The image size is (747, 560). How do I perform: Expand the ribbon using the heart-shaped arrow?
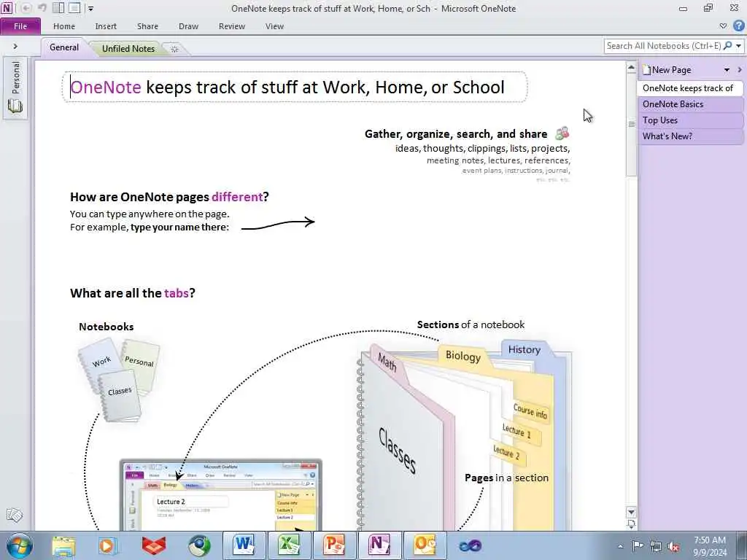(723, 26)
